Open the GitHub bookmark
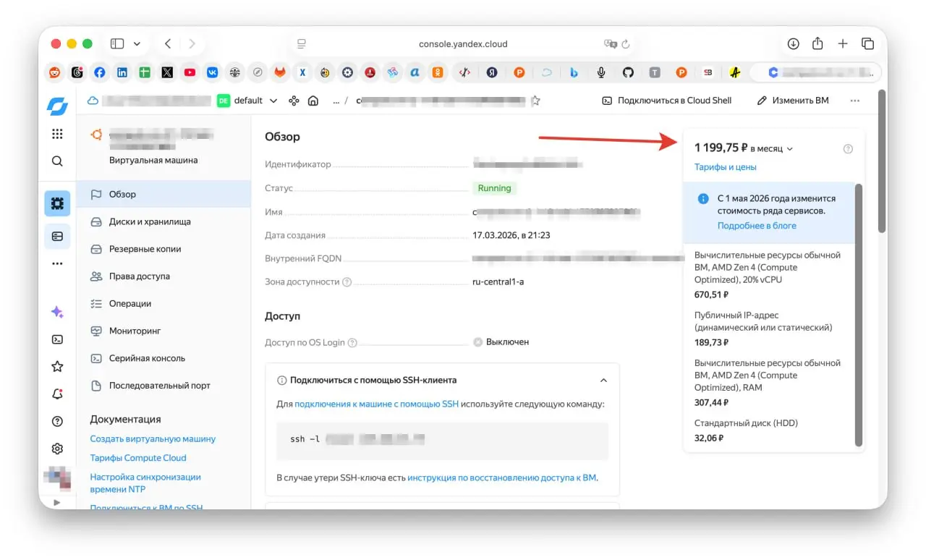 (x=628, y=72)
